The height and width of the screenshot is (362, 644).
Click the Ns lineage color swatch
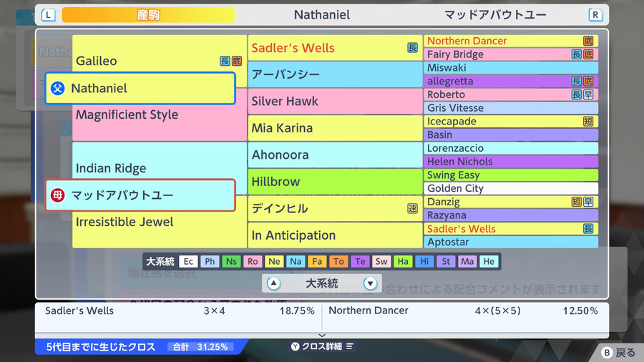pos(231,261)
